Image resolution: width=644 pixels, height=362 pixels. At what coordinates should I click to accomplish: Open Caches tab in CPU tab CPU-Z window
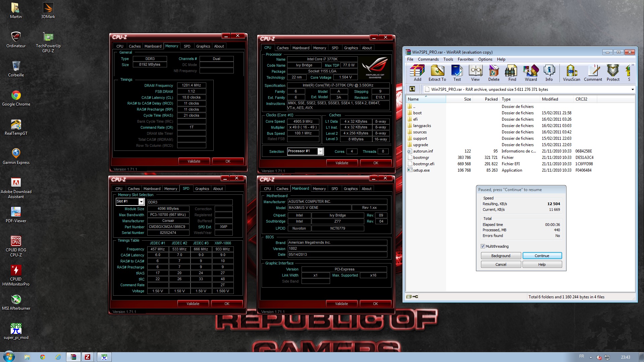coord(282,48)
